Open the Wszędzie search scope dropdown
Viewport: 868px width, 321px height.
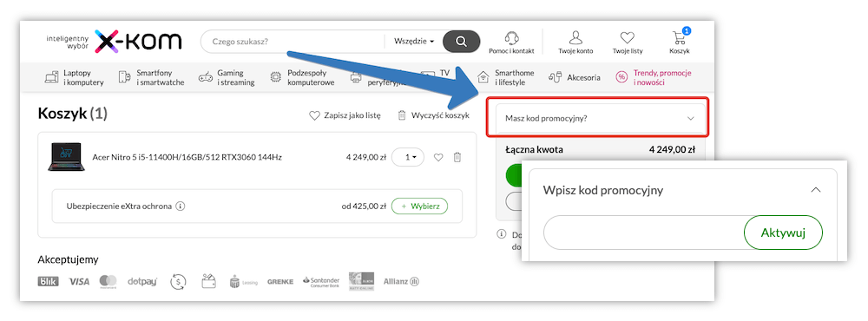[413, 41]
